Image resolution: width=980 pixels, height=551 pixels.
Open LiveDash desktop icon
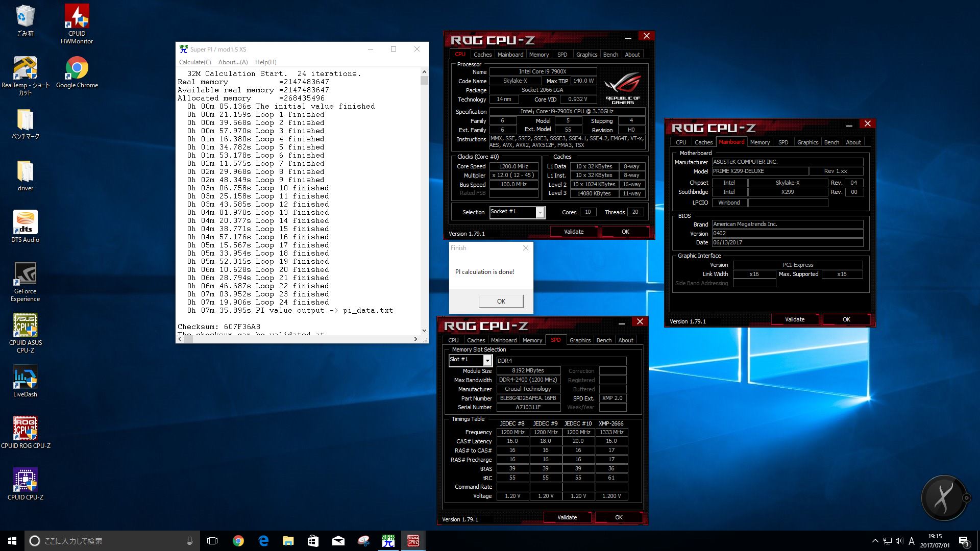tap(25, 381)
